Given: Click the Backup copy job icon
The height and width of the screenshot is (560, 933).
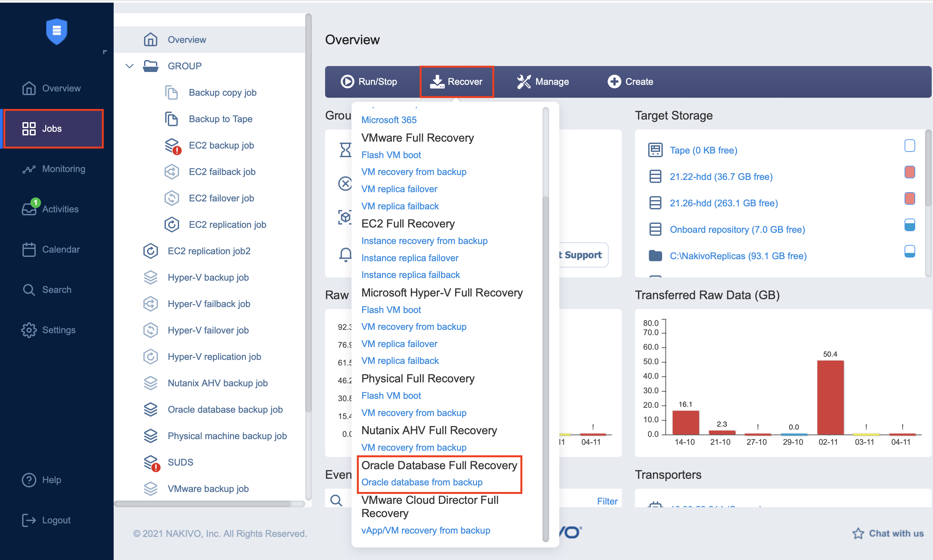Looking at the screenshot, I should [171, 92].
